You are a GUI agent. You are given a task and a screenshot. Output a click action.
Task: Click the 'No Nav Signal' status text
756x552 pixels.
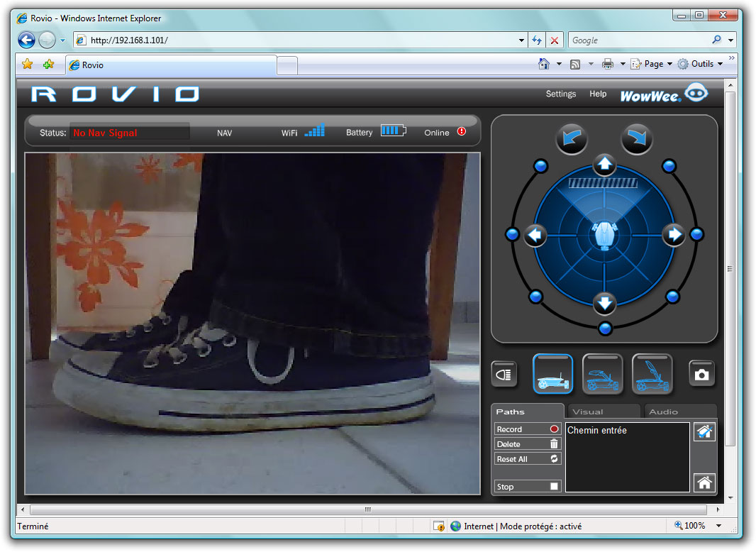[105, 133]
